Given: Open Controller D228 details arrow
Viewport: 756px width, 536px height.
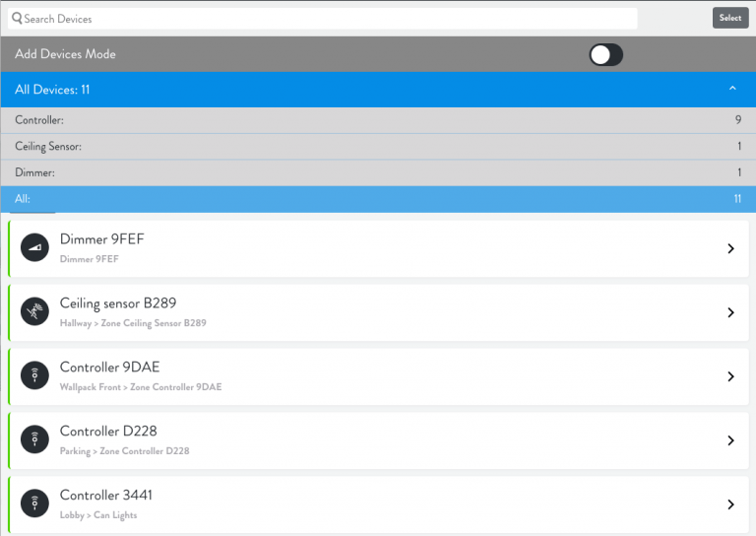Looking at the screenshot, I should point(730,441).
